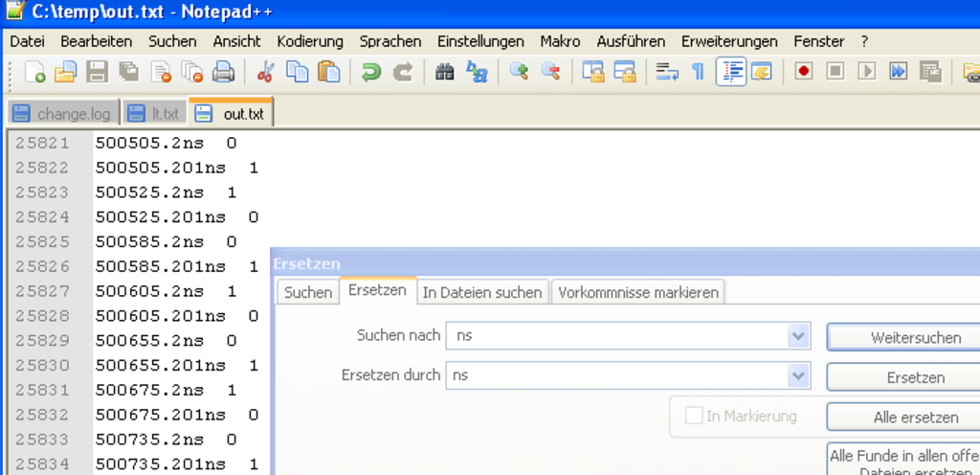This screenshot has width=980, height=475.
Task: Zoom in using the toolbar magnifier plus
Action: 519,72
